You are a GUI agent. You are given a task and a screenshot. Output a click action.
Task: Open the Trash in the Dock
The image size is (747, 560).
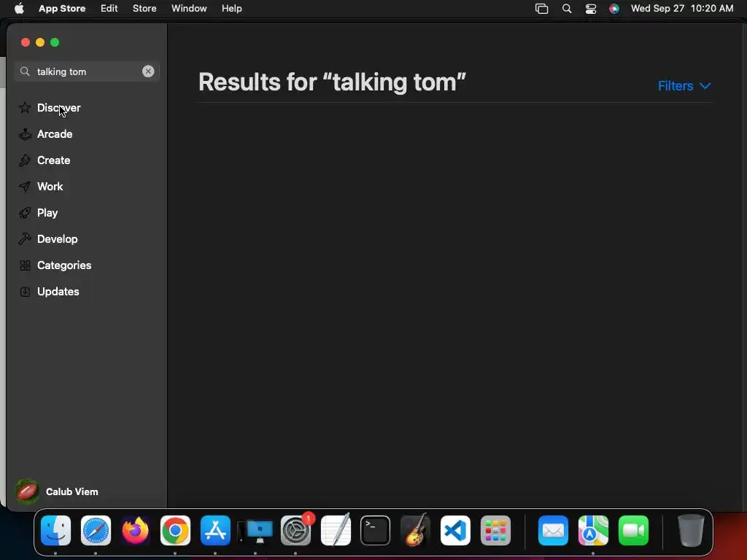[691, 530]
